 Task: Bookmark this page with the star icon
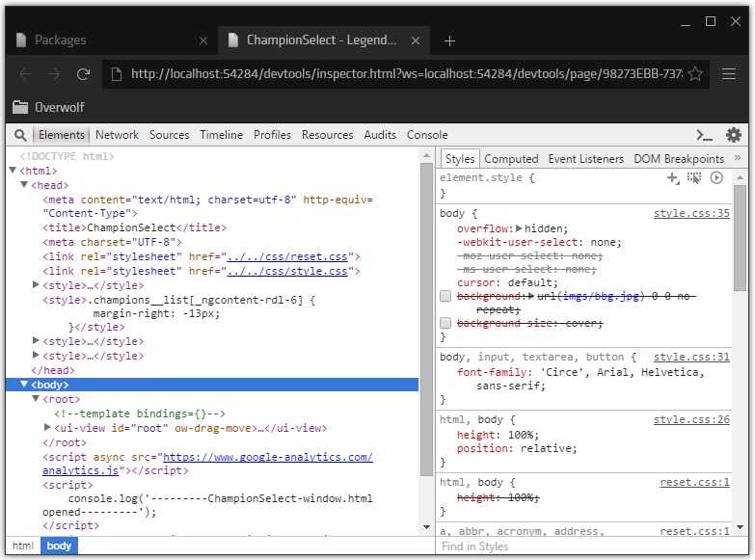(695, 73)
